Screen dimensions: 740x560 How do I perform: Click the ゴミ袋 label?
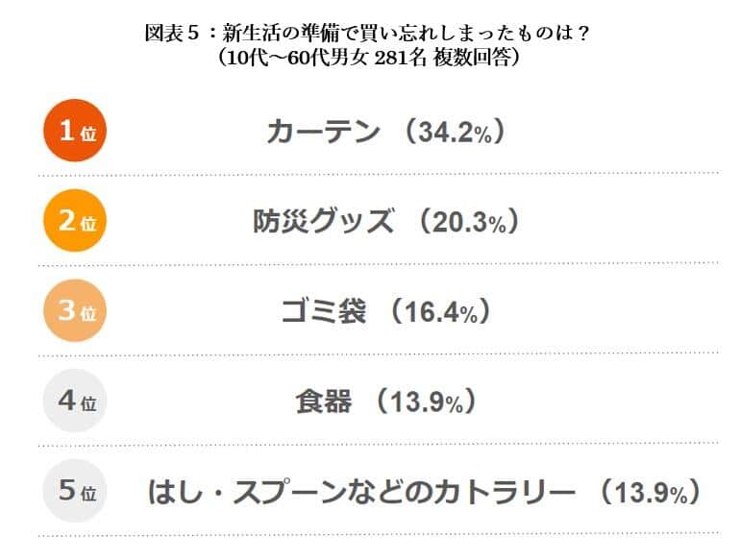323,311
